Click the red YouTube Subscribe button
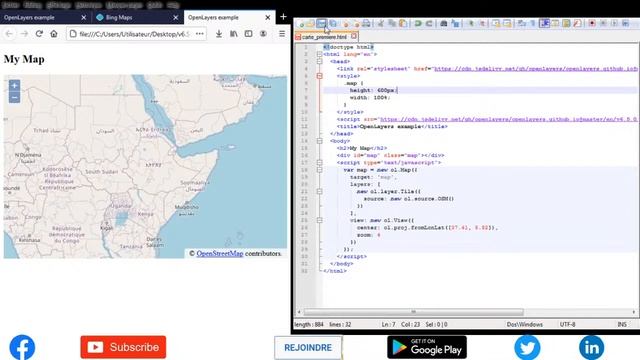The image size is (640, 360). [x=123, y=347]
